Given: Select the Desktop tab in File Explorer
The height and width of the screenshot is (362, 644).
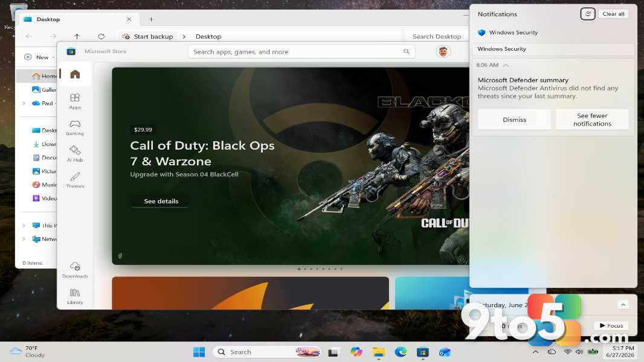Looking at the screenshot, I should coord(79,19).
